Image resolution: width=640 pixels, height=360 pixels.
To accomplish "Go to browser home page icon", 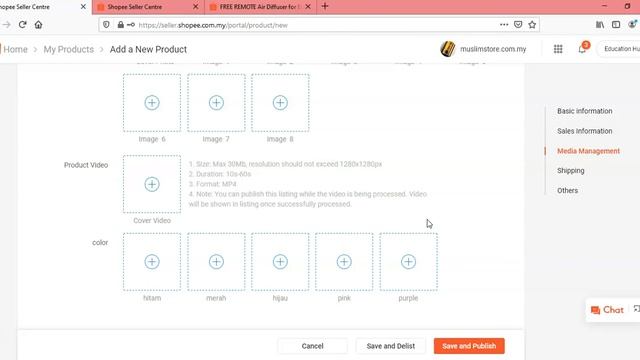I will tap(38, 24).
